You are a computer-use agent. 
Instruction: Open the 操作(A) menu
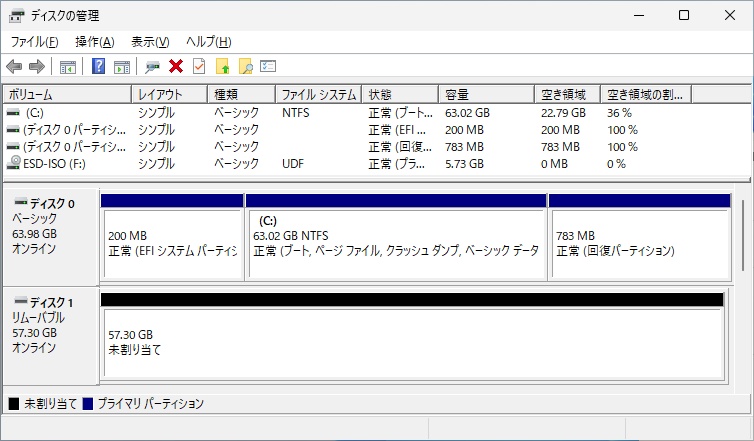click(95, 42)
